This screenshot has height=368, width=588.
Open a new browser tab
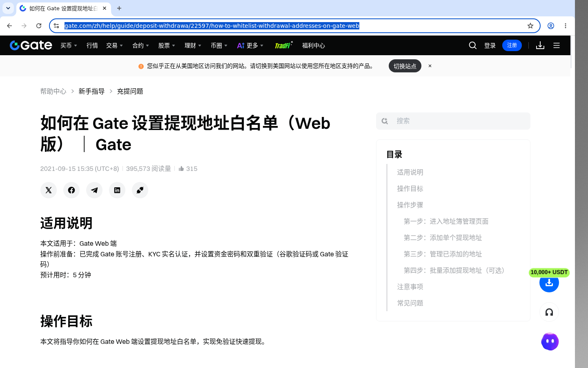tap(119, 8)
